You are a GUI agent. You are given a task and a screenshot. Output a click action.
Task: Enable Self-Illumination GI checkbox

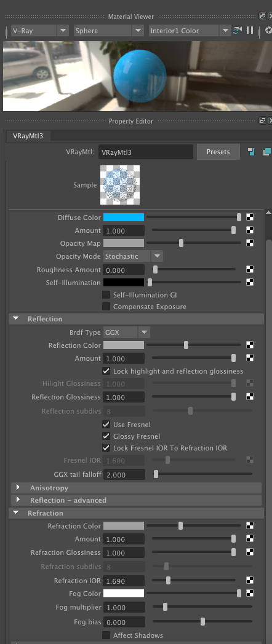click(x=106, y=295)
